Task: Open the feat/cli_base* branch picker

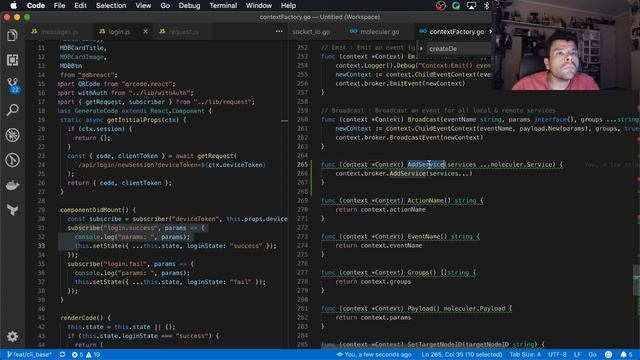Action: [29, 355]
